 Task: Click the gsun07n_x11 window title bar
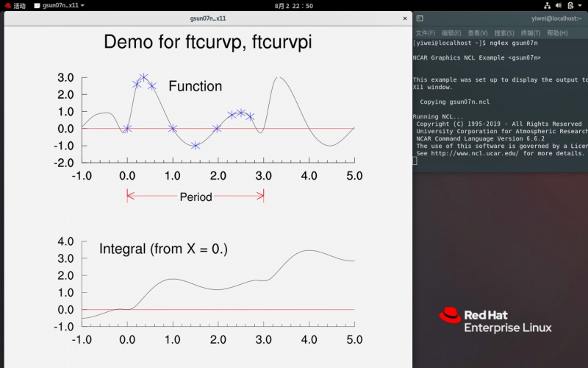coord(207,18)
